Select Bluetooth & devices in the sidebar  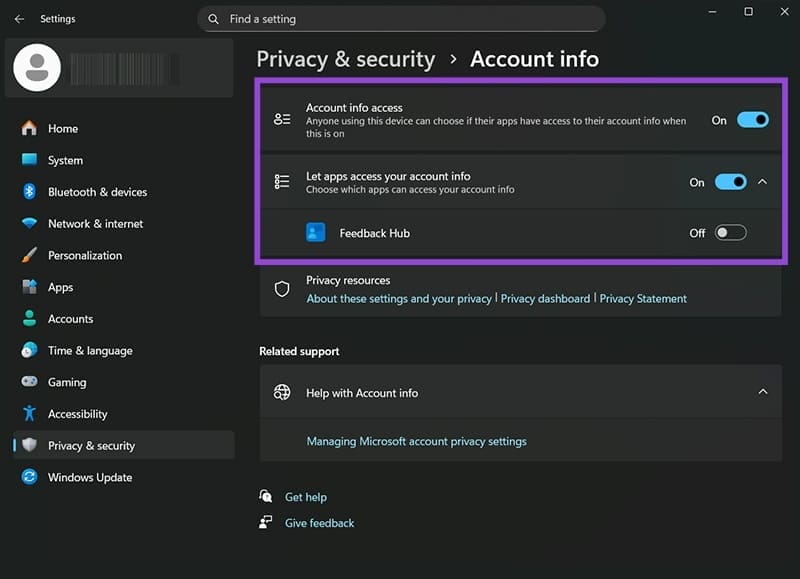coord(95,191)
